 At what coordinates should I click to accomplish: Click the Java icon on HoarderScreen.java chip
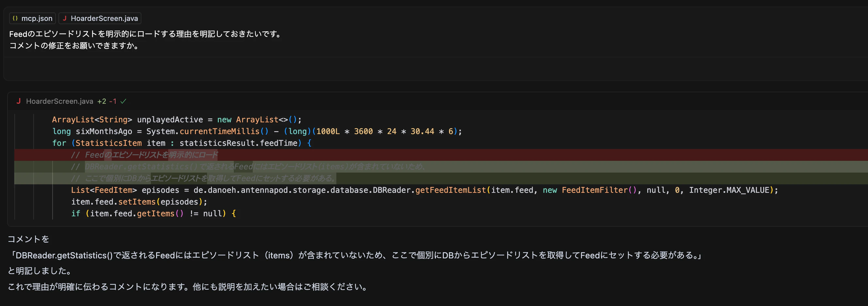[x=64, y=18]
